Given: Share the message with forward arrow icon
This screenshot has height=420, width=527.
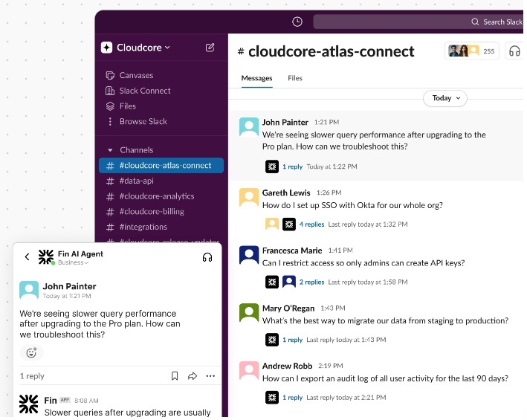Looking at the screenshot, I should 193,376.
